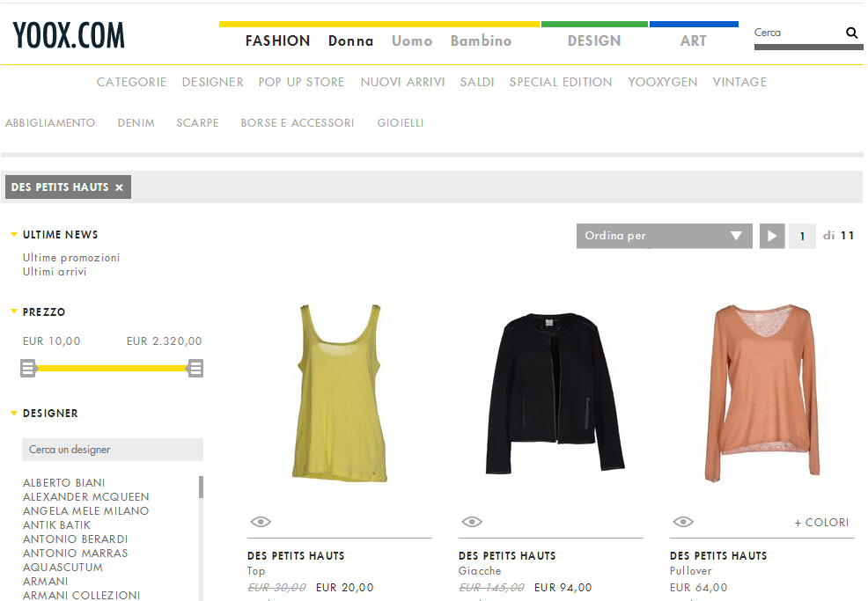Click the search magnifier icon
Screen dimensions: 868x601
pos(851,33)
